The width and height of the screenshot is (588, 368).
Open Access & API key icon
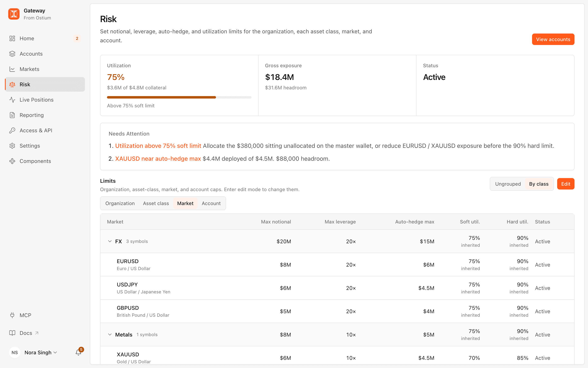click(x=12, y=130)
